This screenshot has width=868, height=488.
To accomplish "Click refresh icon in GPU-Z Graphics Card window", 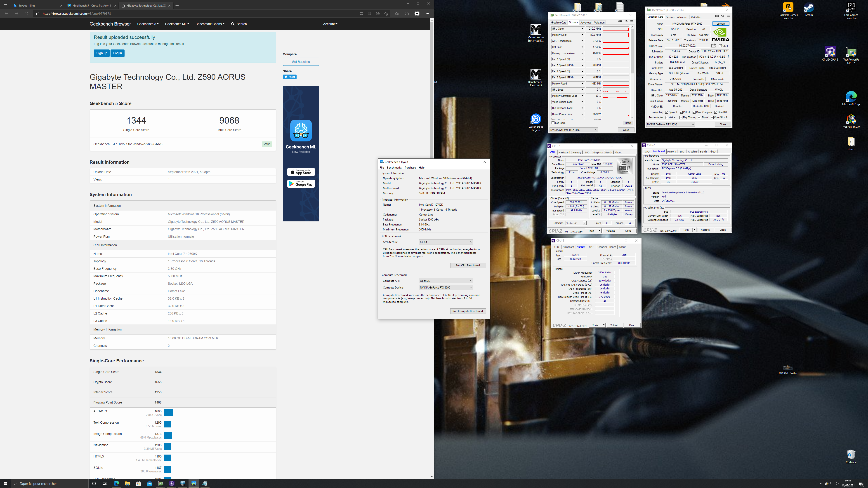I will tap(723, 16).
